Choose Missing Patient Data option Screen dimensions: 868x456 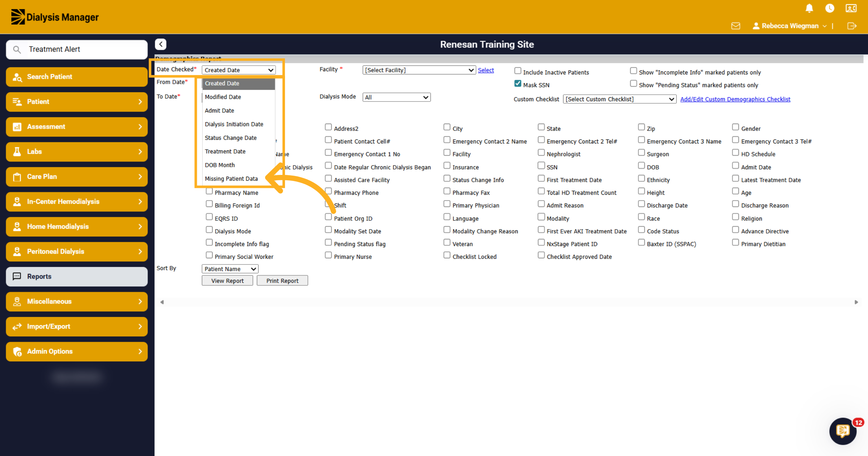click(x=231, y=179)
